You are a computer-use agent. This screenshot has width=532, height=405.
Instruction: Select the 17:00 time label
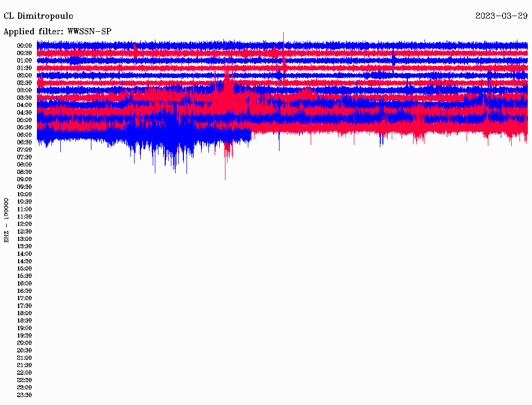[x=24, y=299]
